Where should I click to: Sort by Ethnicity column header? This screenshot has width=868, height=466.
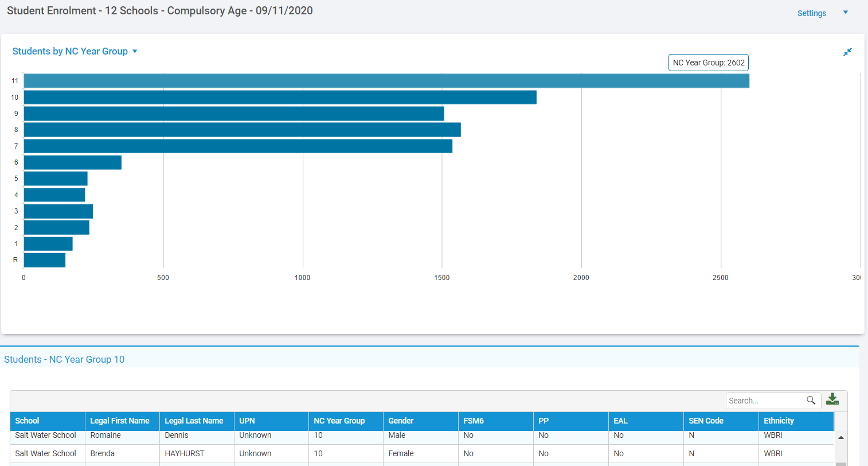pyautogui.click(x=779, y=421)
